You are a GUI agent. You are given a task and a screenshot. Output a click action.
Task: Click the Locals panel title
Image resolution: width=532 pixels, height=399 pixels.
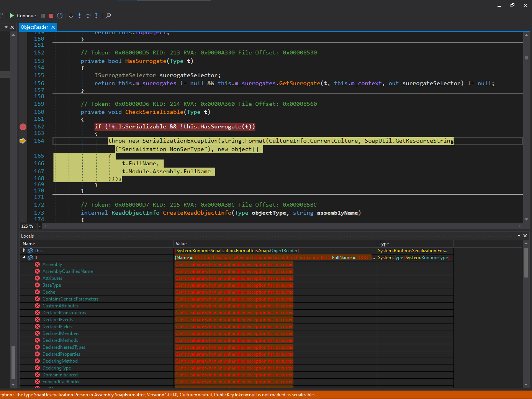point(28,236)
